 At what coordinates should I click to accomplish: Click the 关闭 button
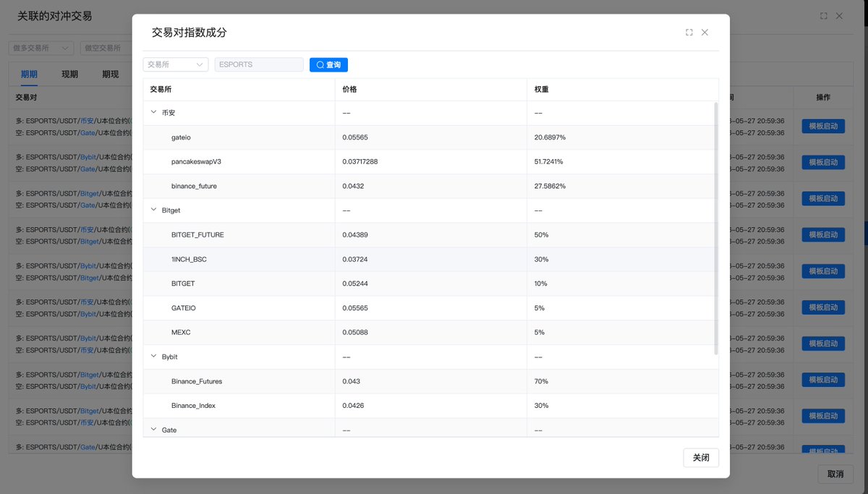(x=701, y=458)
